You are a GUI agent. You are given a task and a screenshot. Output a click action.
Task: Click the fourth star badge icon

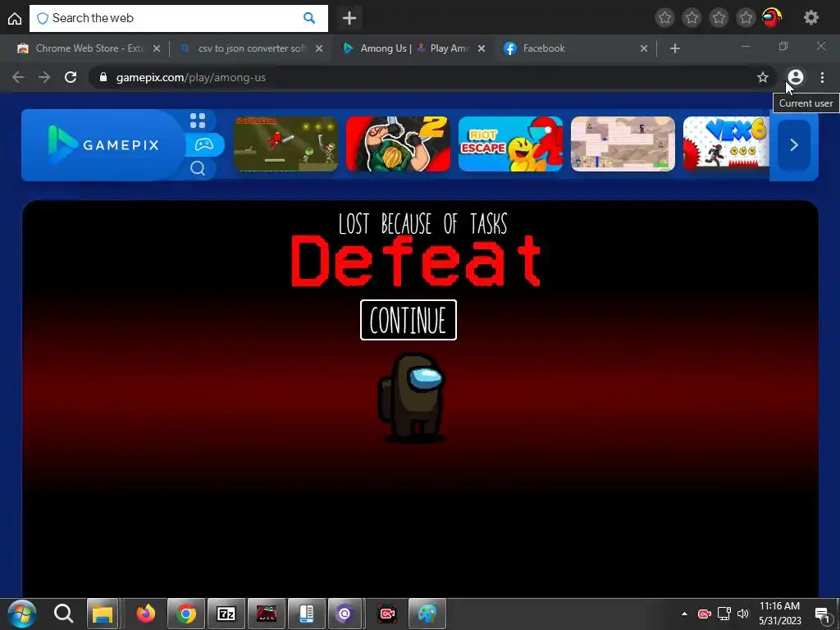pos(746,18)
